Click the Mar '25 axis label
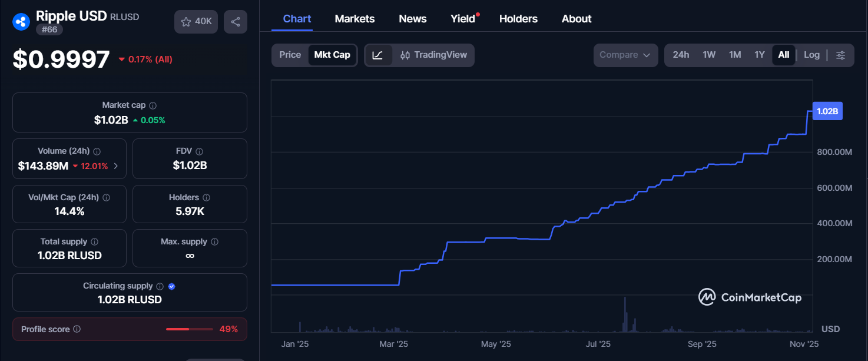Screen dimensions: 868x361 393,344
